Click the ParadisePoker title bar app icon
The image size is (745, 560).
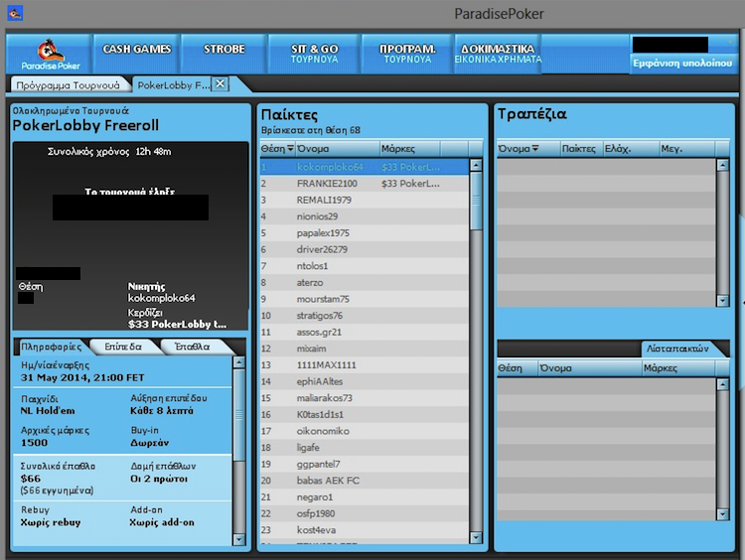click(15, 13)
